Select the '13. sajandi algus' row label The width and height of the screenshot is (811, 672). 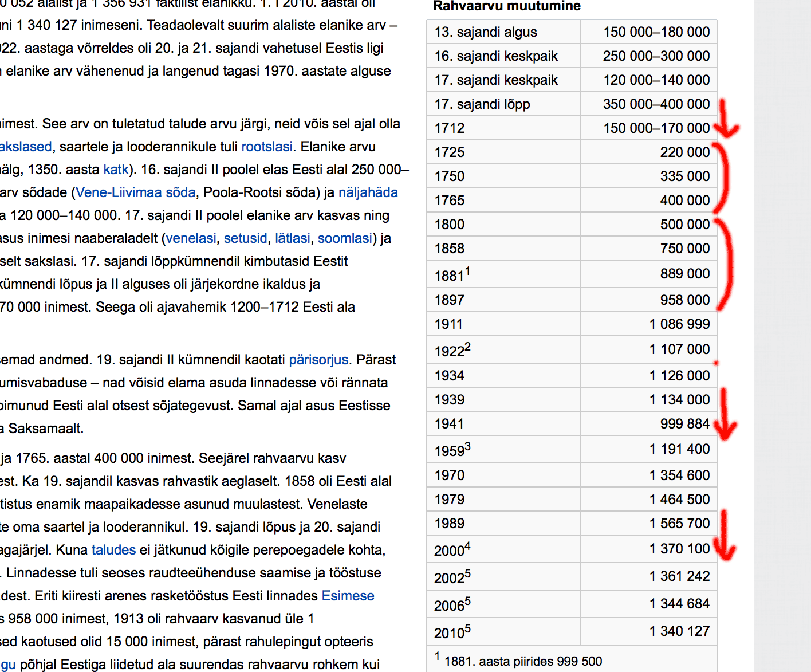point(486,32)
